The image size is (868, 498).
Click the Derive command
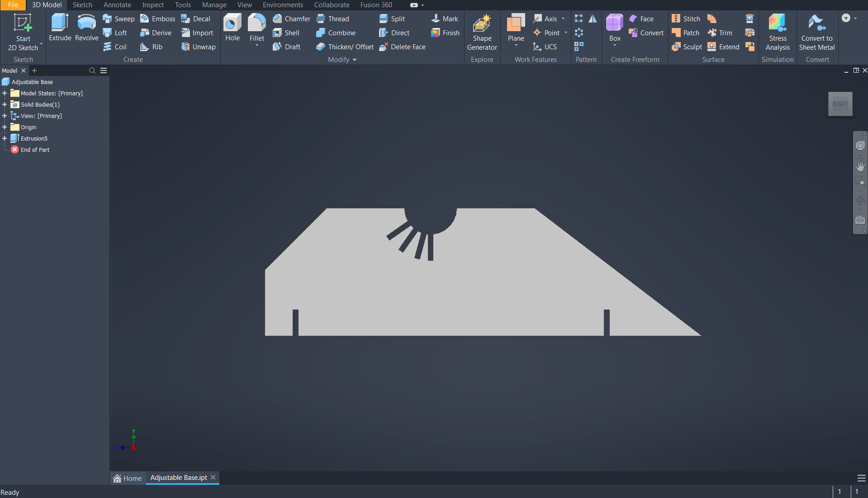pos(156,33)
